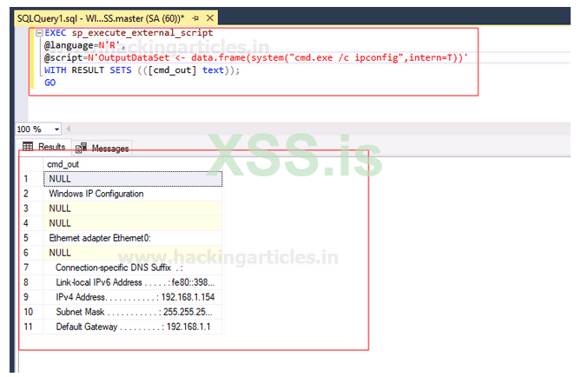Click the sp_execute_external_script text in editor
Image resolution: width=588 pixels, height=377 pixels.
pos(142,33)
